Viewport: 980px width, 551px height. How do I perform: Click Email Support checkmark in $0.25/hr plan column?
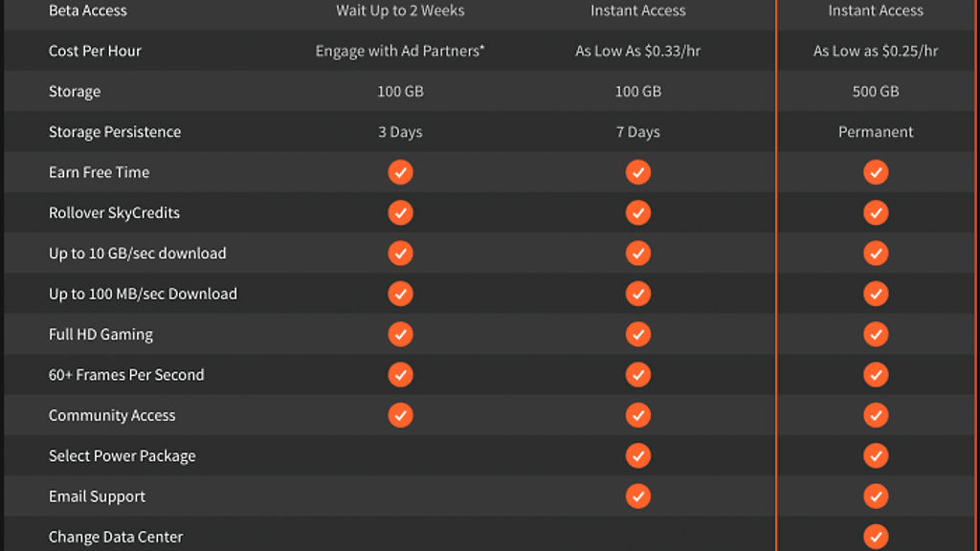876,496
